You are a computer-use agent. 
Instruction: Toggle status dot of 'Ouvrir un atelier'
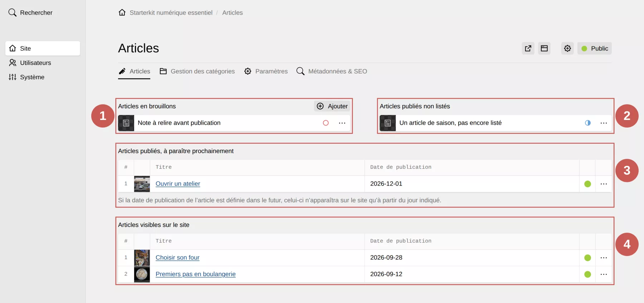click(587, 184)
